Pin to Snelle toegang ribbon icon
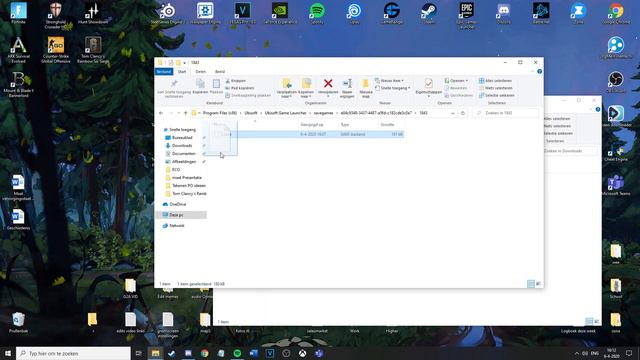The width and height of the screenshot is (640, 360). pos(174,84)
